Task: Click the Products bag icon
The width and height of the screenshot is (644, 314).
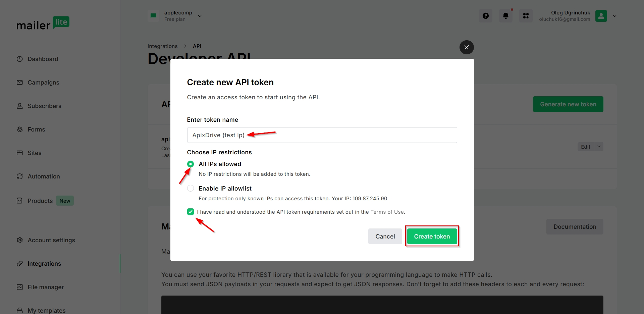Action: (x=20, y=201)
